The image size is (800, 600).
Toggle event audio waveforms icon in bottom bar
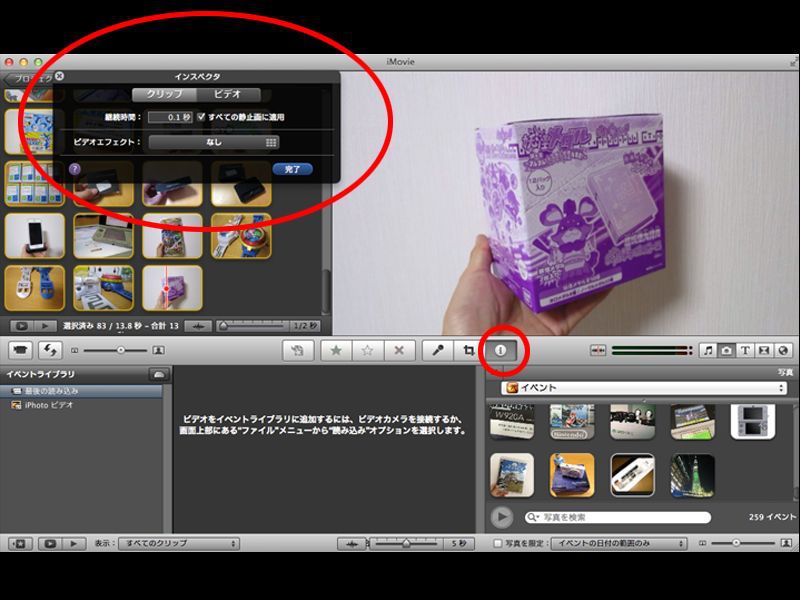352,544
